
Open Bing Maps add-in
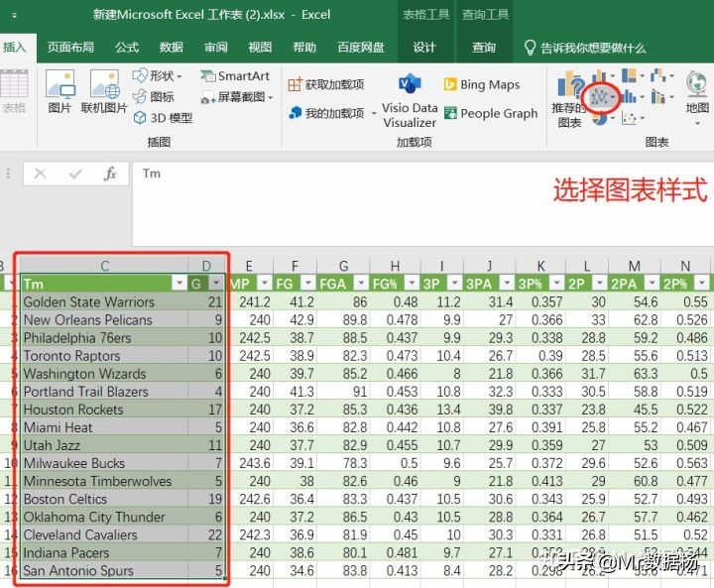[482, 84]
